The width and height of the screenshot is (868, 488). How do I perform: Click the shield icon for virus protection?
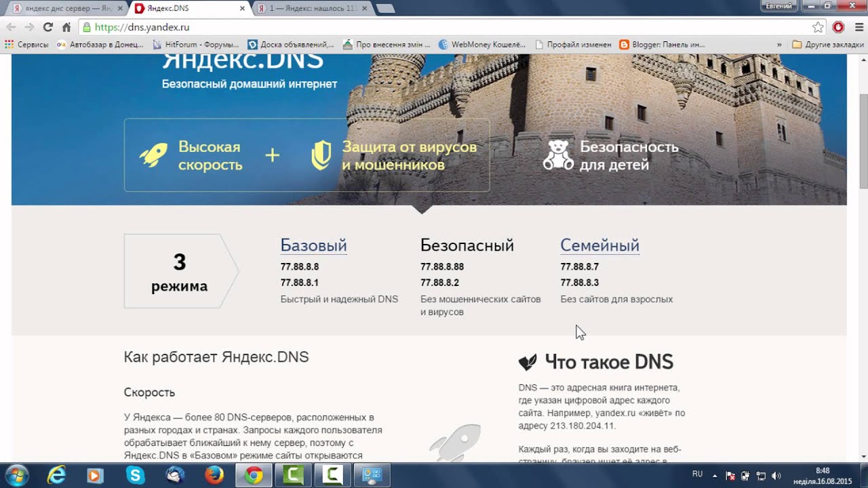click(x=321, y=155)
